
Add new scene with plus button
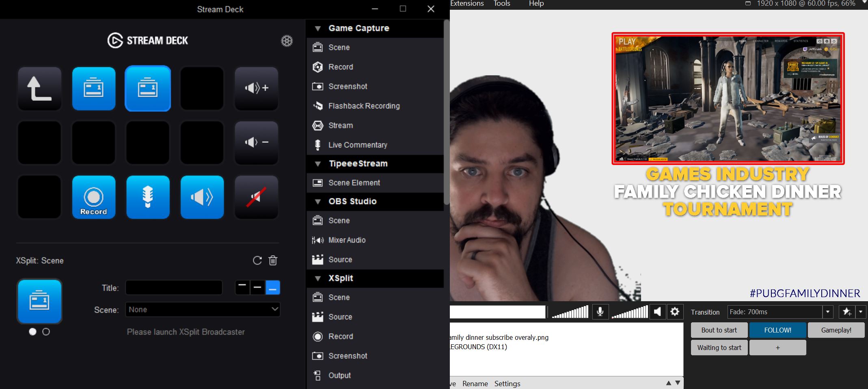point(777,348)
